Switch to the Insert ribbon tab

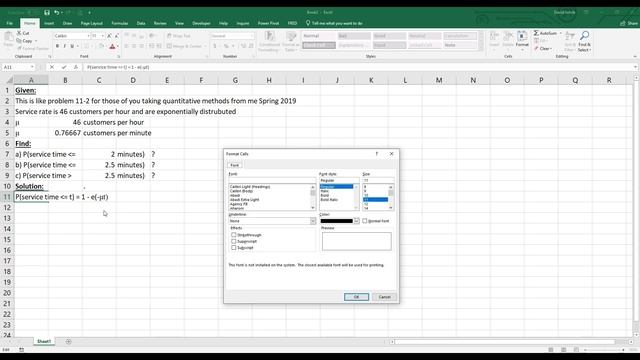pyautogui.click(x=49, y=23)
